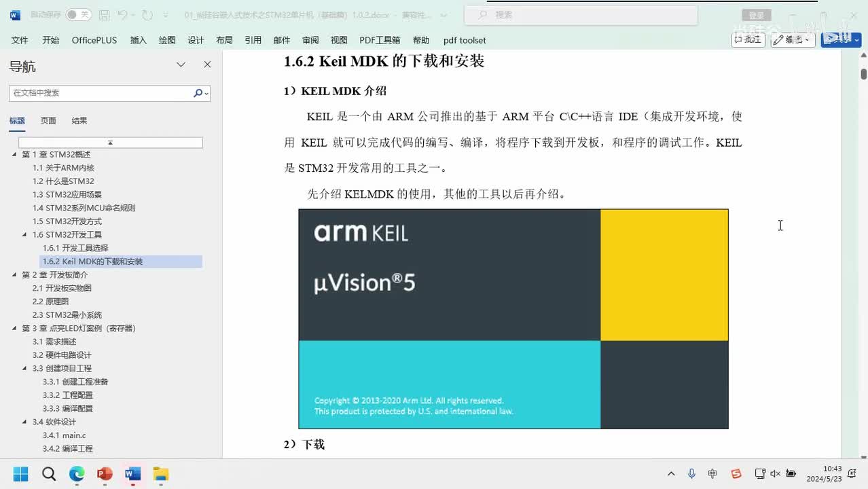Image resolution: width=868 pixels, height=489 pixels.
Task: Collapse the 3.4 软件设计 heading
Action: point(25,422)
